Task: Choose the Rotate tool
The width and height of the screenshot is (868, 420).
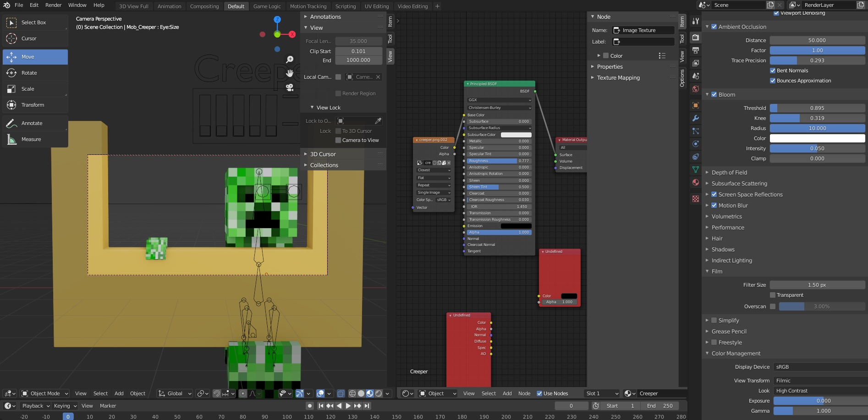Action: click(x=35, y=73)
